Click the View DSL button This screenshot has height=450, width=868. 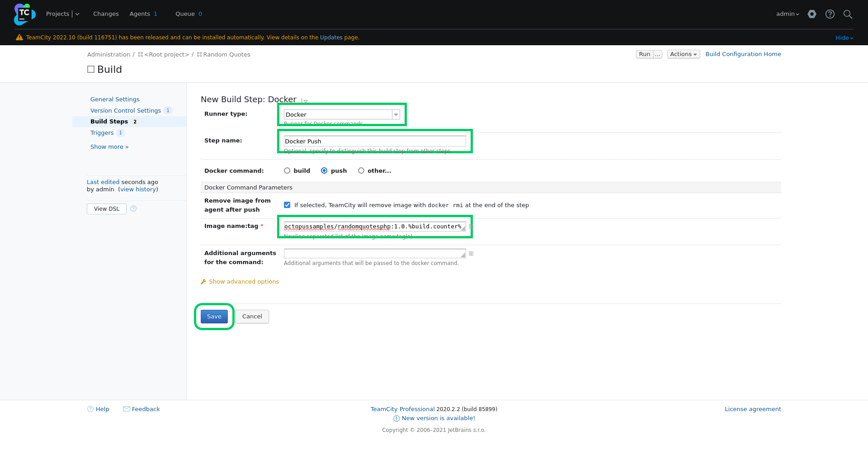(107, 209)
